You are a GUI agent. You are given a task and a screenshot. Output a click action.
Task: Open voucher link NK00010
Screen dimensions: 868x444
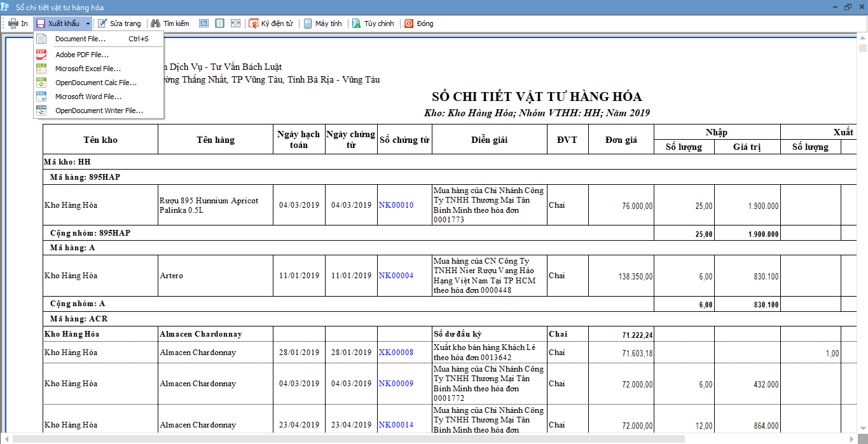(396, 205)
